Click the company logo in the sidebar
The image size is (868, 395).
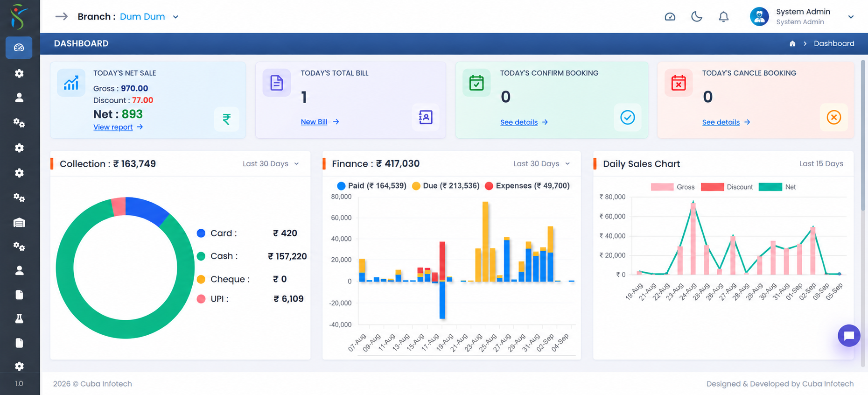[19, 16]
